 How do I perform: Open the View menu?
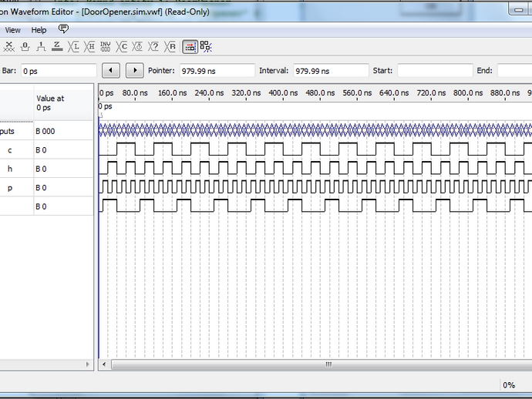coord(12,30)
